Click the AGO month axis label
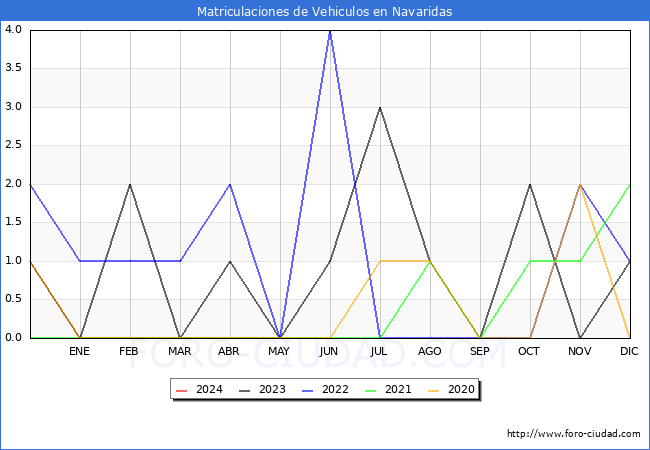 point(429,351)
